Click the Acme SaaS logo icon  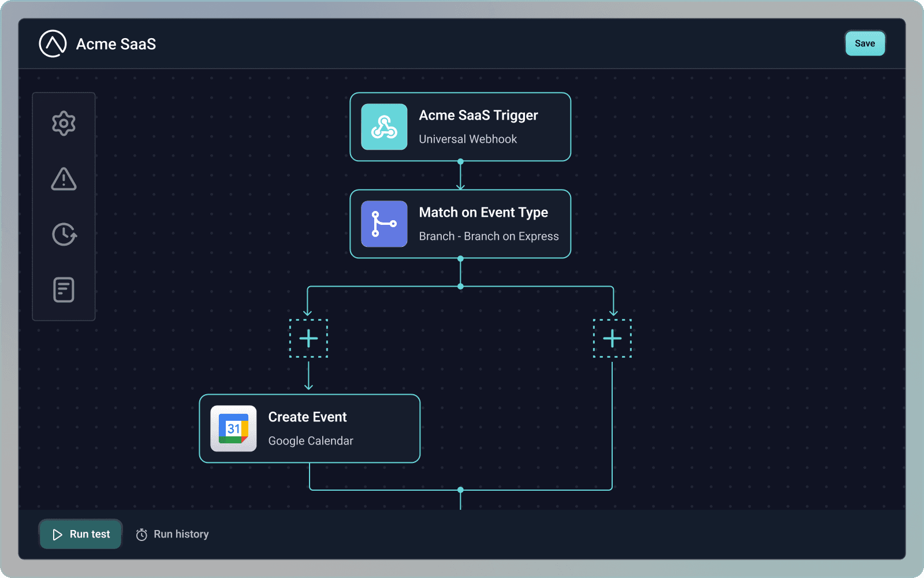tap(53, 44)
